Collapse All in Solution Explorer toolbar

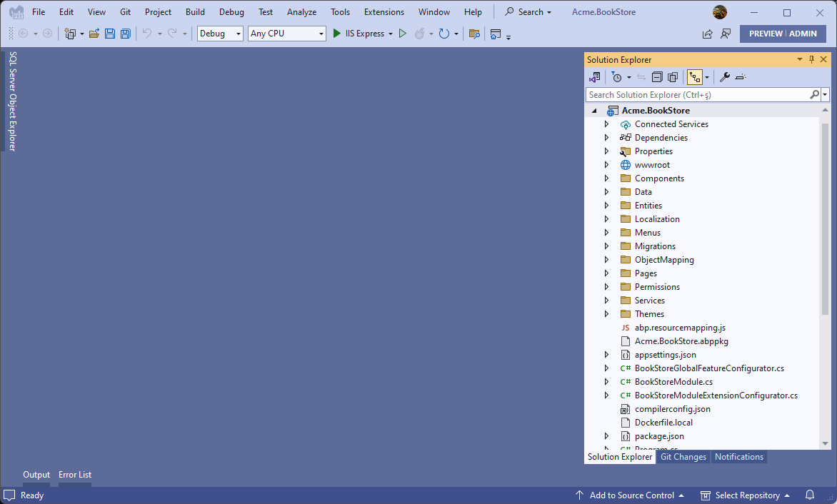pyautogui.click(x=657, y=77)
